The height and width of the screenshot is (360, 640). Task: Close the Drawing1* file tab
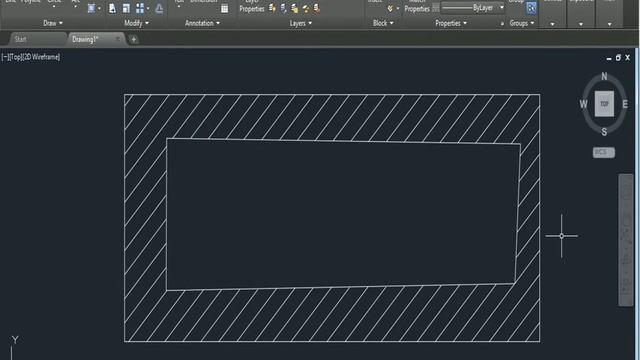[118, 39]
